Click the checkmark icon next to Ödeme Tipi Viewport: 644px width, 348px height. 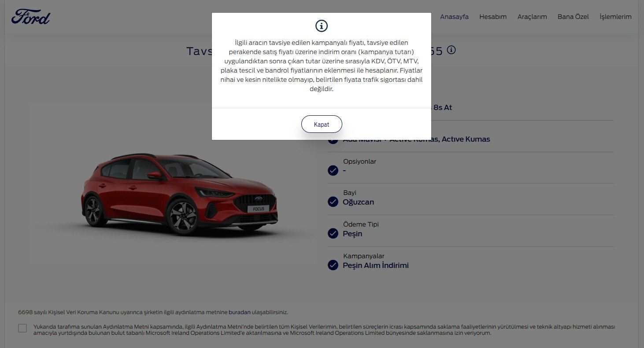tap(333, 234)
